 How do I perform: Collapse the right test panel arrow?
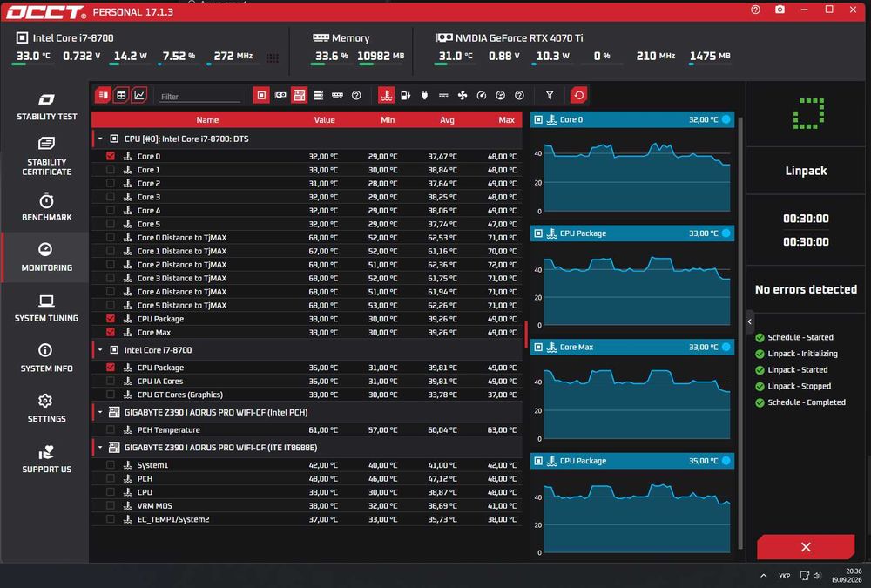point(749,321)
